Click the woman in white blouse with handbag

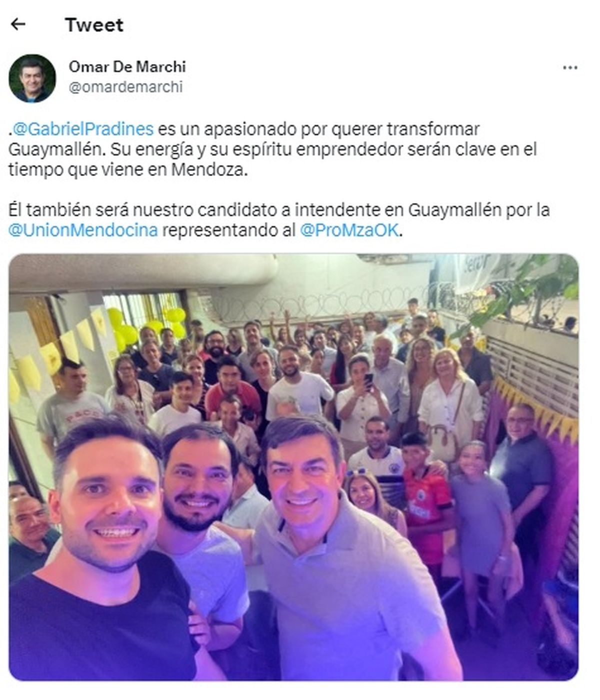[450, 400]
